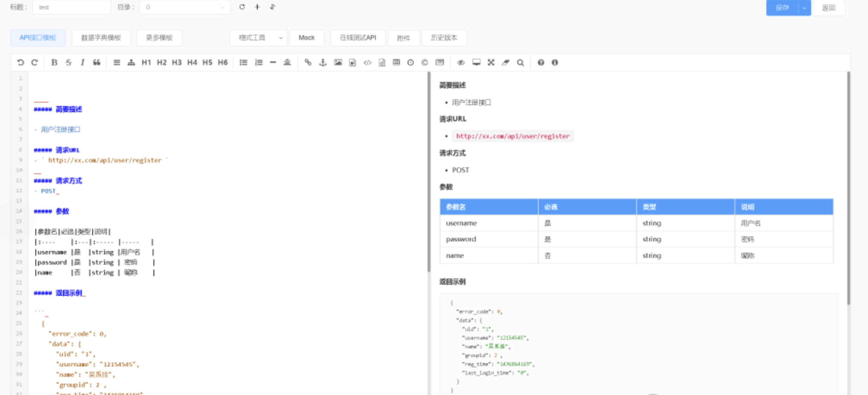Click the align lines icon in toolbar
868x395 pixels.
tap(117, 63)
